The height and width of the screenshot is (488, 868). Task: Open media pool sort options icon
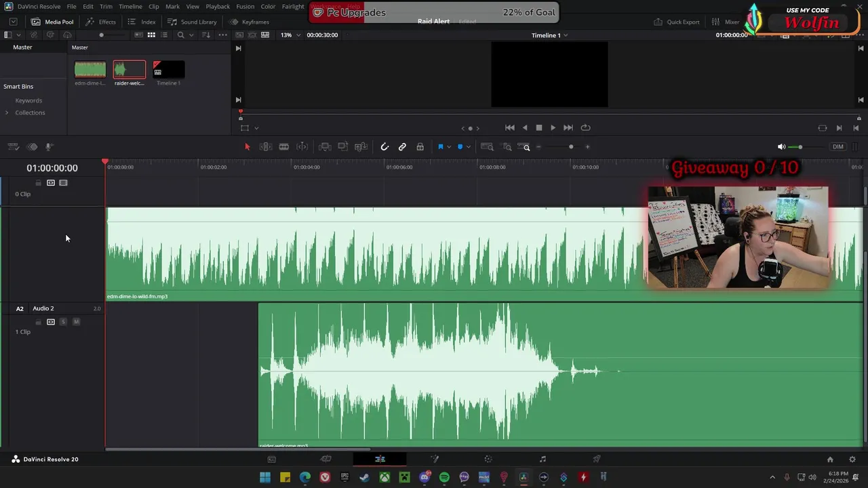point(206,35)
